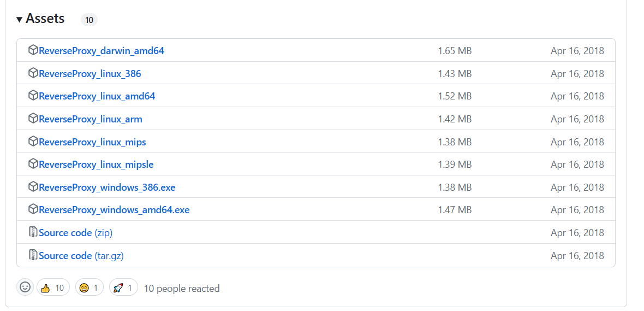Click zip file icon beside Source code (zip)
Screen dimensions: 644x311
[x=33, y=232]
